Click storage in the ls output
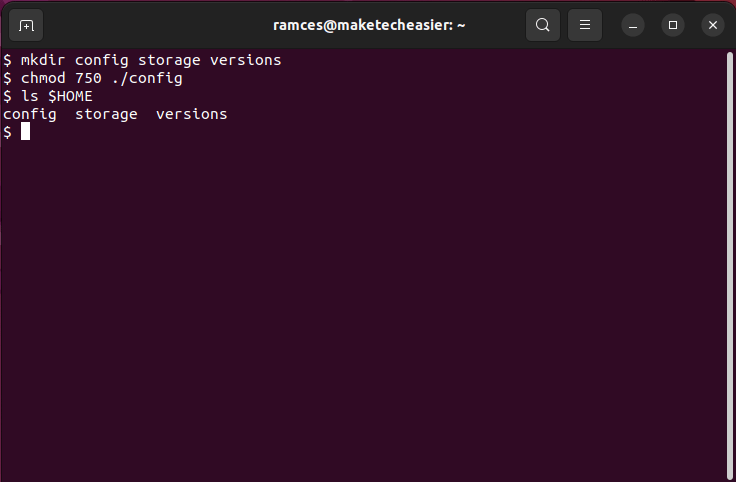The image size is (736, 482). point(106,114)
